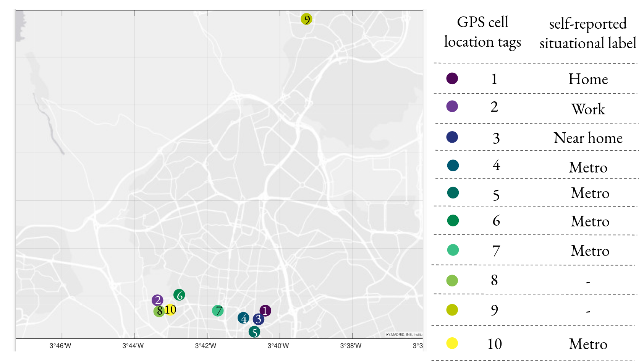Click 'GPS cell location tags' column header
644x361 pixels.
[482, 32]
